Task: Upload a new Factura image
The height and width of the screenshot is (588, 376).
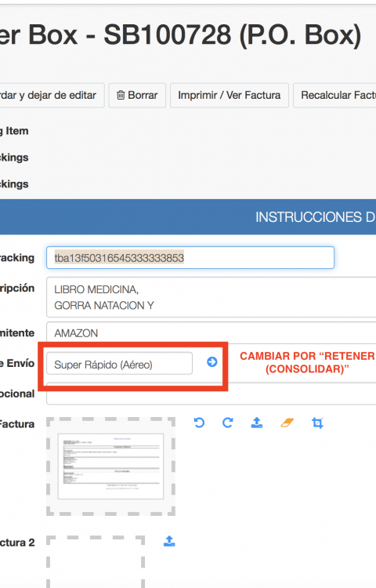Action: point(256,423)
